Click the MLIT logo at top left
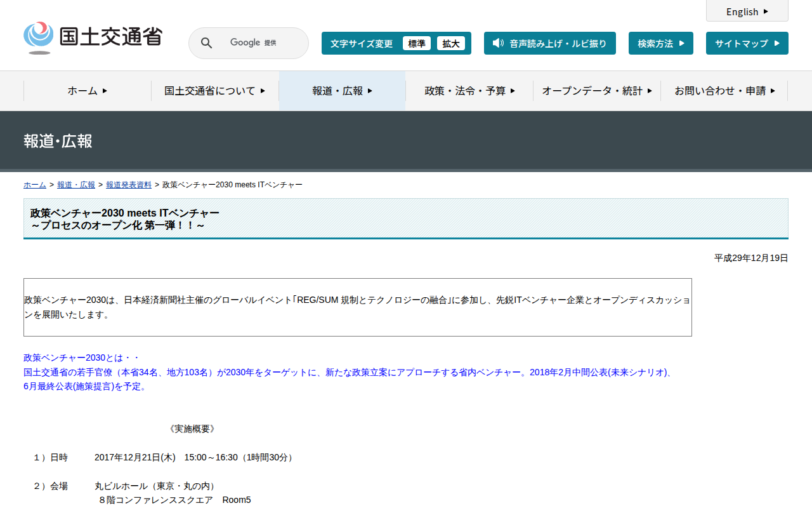Image resolution: width=812 pixels, height=508 pixels. 93,37
